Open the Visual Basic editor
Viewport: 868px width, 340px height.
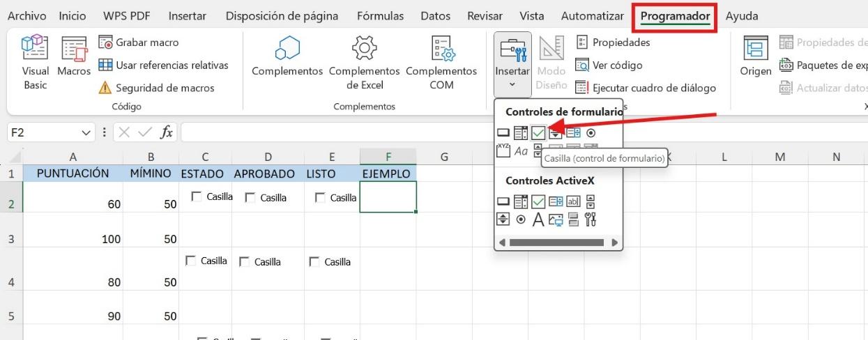click(36, 63)
